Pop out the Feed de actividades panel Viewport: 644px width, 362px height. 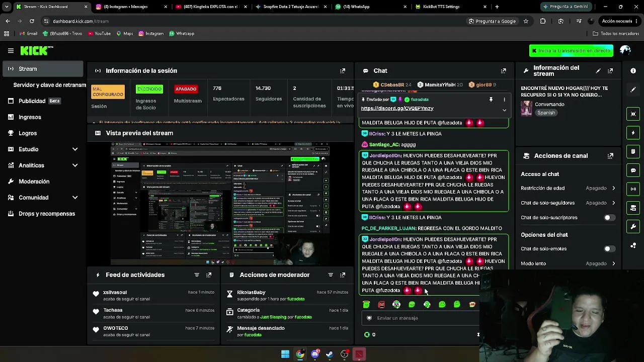[x=209, y=275]
